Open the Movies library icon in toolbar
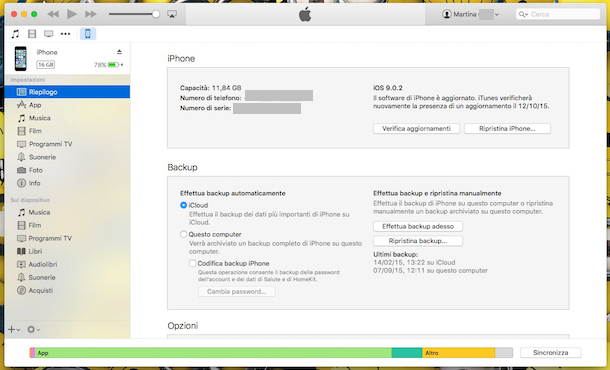This screenshot has height=370, width=610. click(32, 34)
